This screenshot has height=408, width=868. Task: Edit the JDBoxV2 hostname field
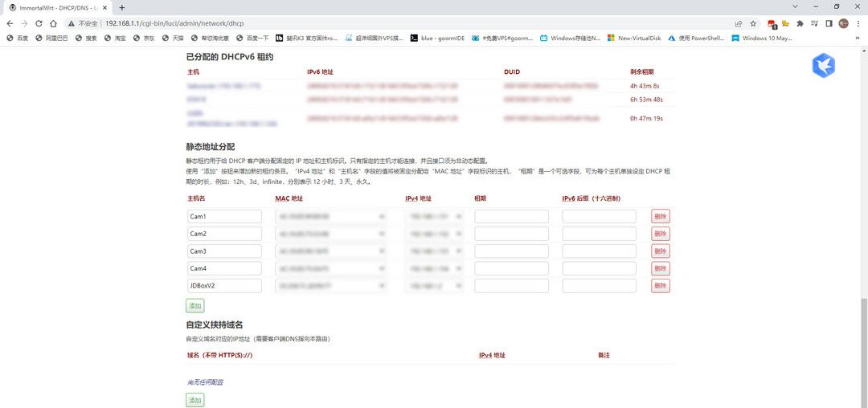224,286
